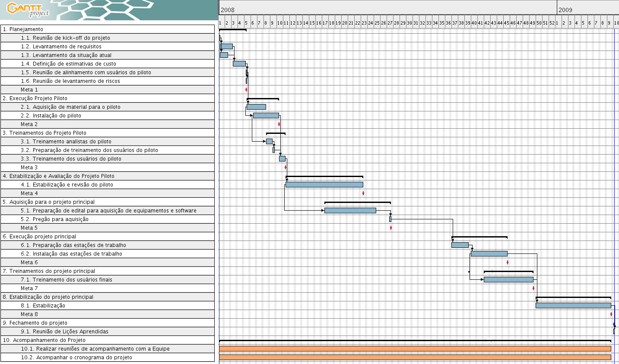The image size is (619, 364).
Task: Click the GanttProject logo
Action: coord(28,9)
